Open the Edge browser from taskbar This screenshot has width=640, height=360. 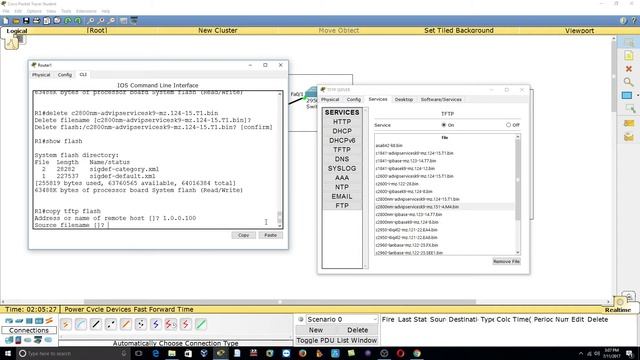click(156, 353)
